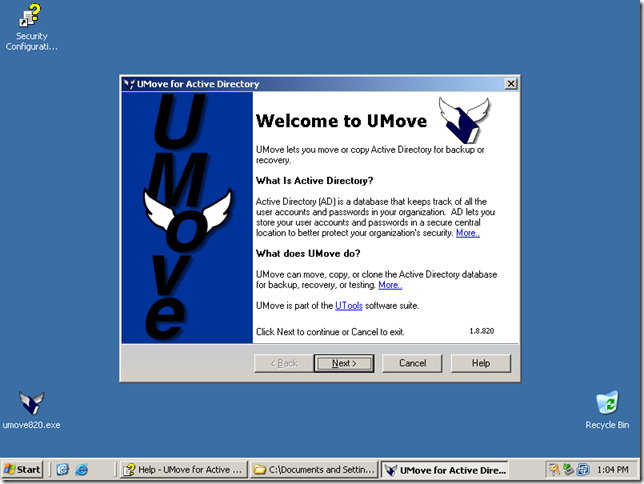Image resolution: width=644 pixels, height=484 pixels.
Task: Follow the UTools software suite link
Action: click(349, 306)
